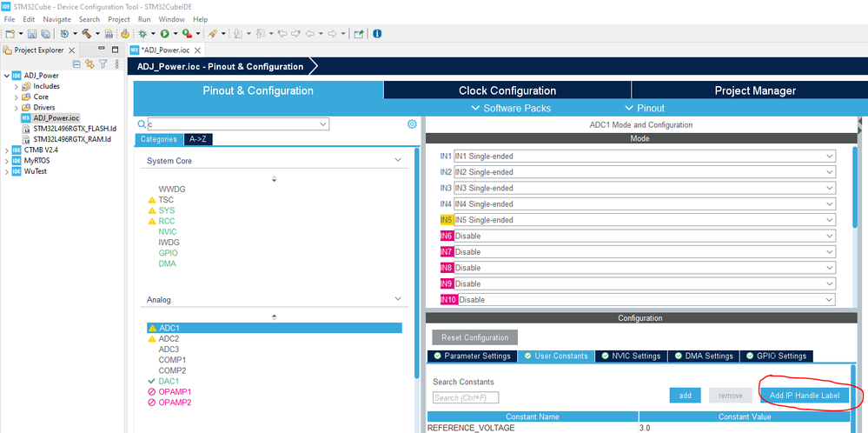The height and width of the screenshot is (433, 868).
Task: Click the add constant button
Action: click(x=686, y=396)
